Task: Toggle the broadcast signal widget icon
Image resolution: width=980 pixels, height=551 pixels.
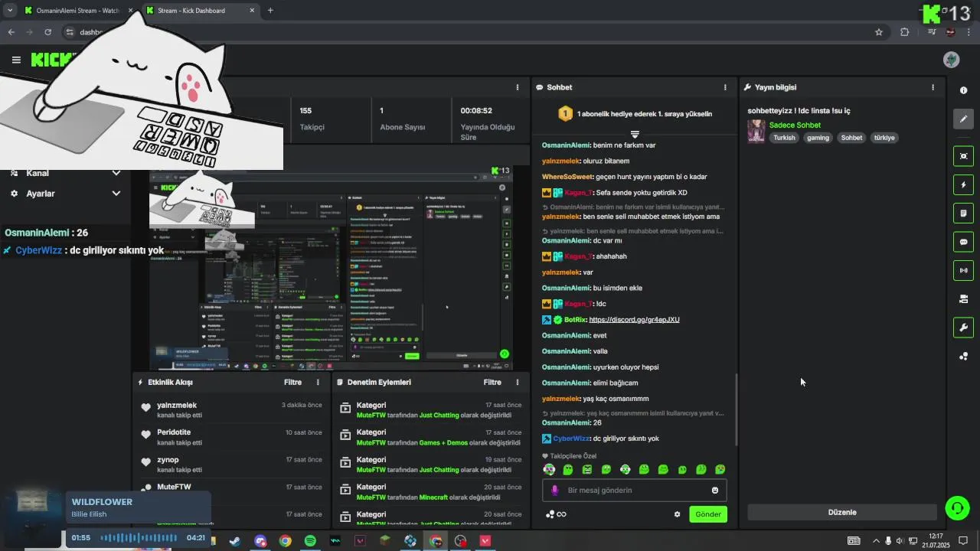Action: [x=963, y=270]
